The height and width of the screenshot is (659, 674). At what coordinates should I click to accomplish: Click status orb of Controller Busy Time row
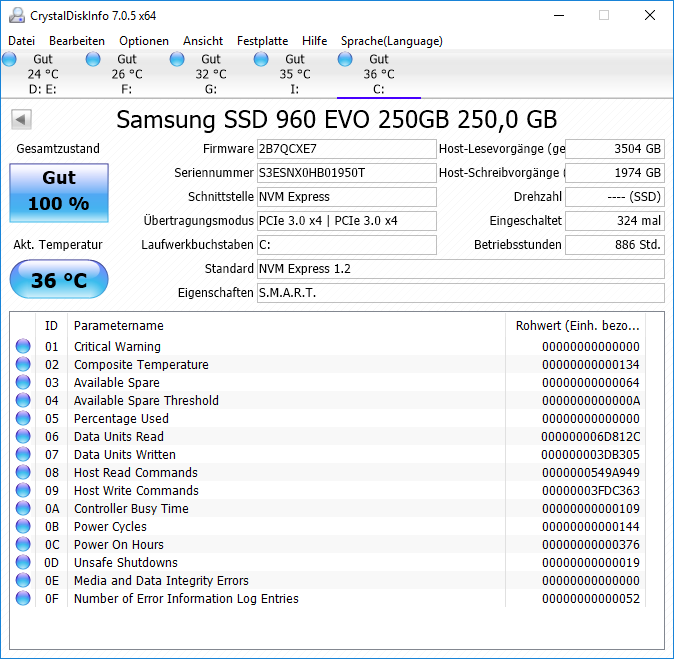23,509
